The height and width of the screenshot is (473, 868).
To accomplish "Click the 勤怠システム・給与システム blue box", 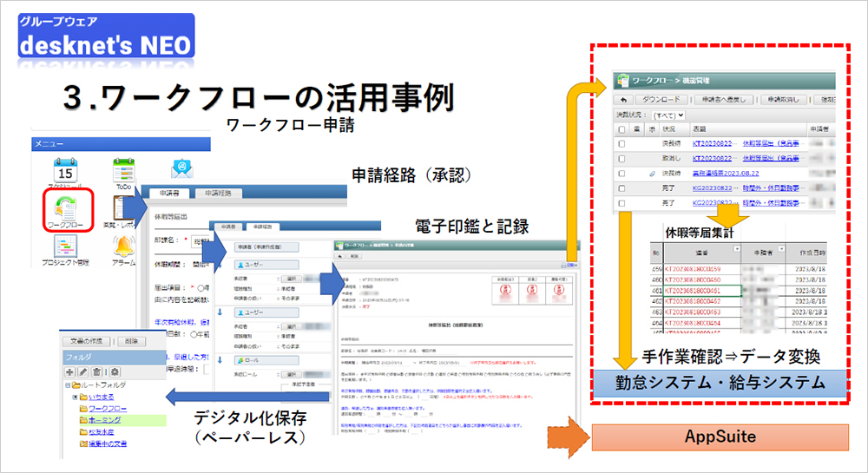I will click(720, 384).
